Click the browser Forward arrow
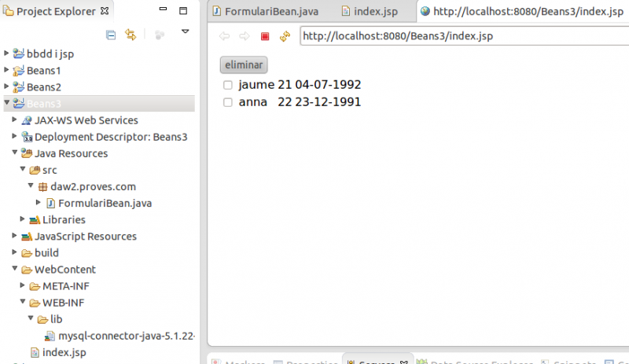 [244, 36]
